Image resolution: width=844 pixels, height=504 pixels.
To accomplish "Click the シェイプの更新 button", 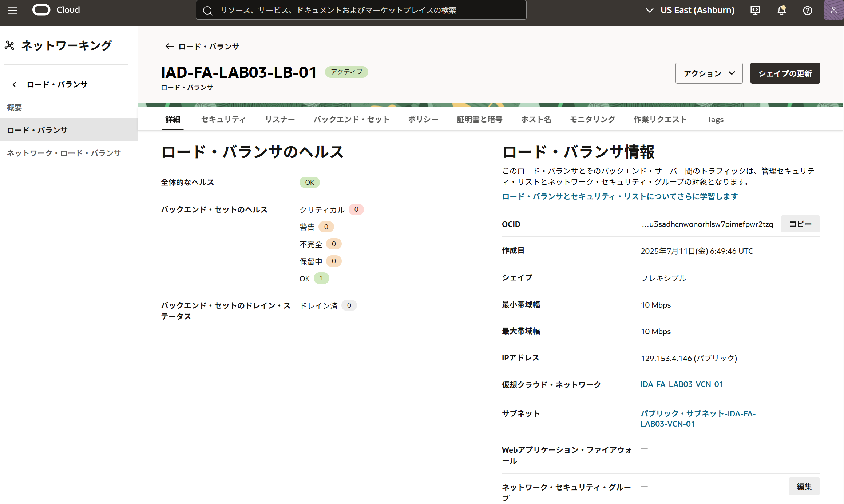I will [x=785, y=73].
